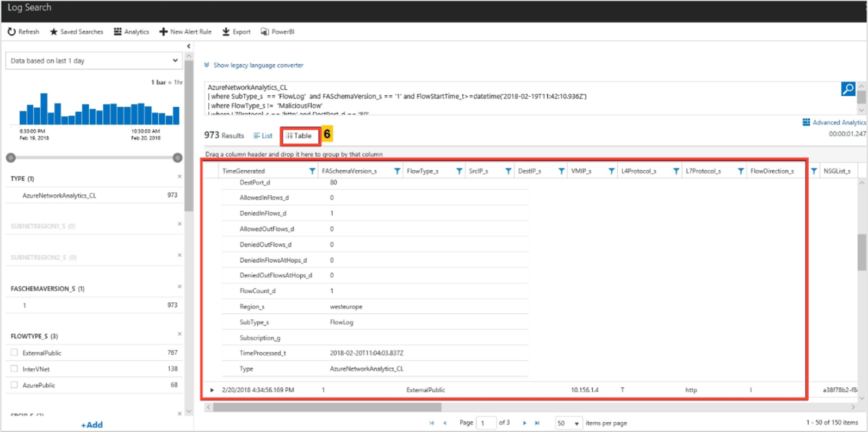Click the TimeProcessed_t value 2018-02-20T11:04:03.837Z

tap(367, 353)
